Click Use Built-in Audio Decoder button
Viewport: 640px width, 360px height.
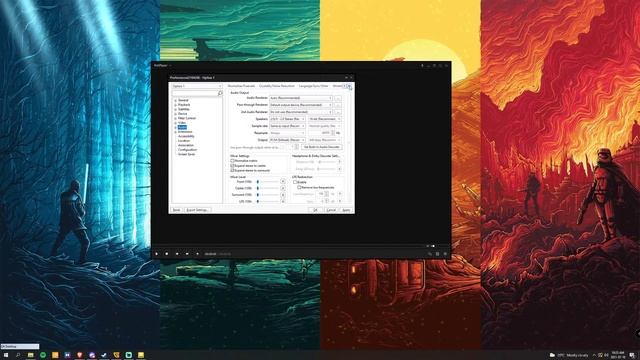[x=322, y=147]
